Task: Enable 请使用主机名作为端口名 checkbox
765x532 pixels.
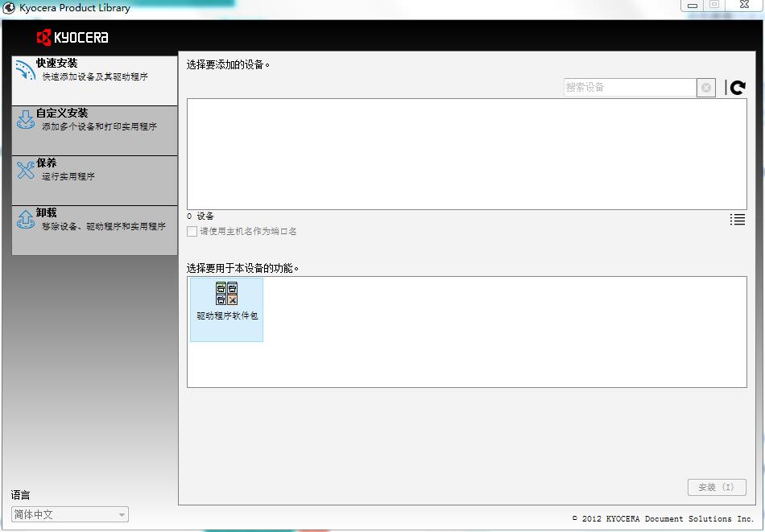Action: coord(192,231)
